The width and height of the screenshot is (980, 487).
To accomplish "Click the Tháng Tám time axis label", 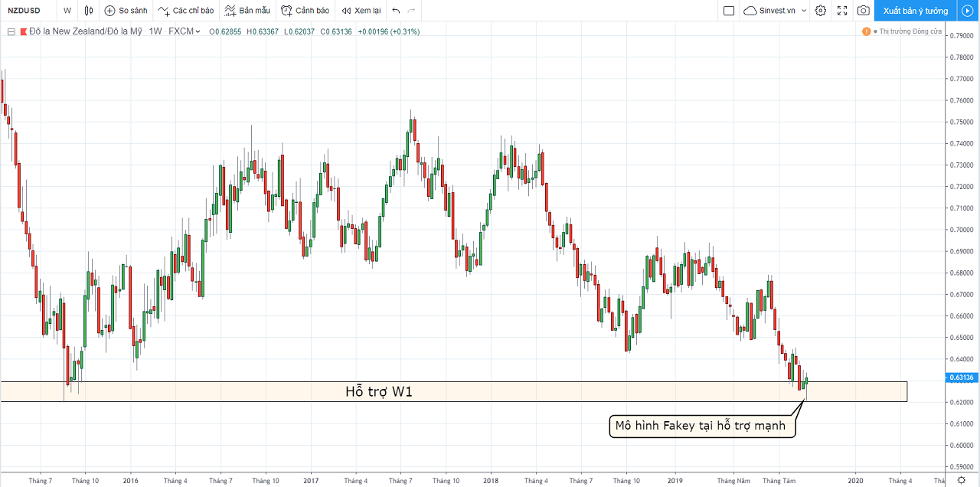I will pyautogui.click(x=779, y=480).
